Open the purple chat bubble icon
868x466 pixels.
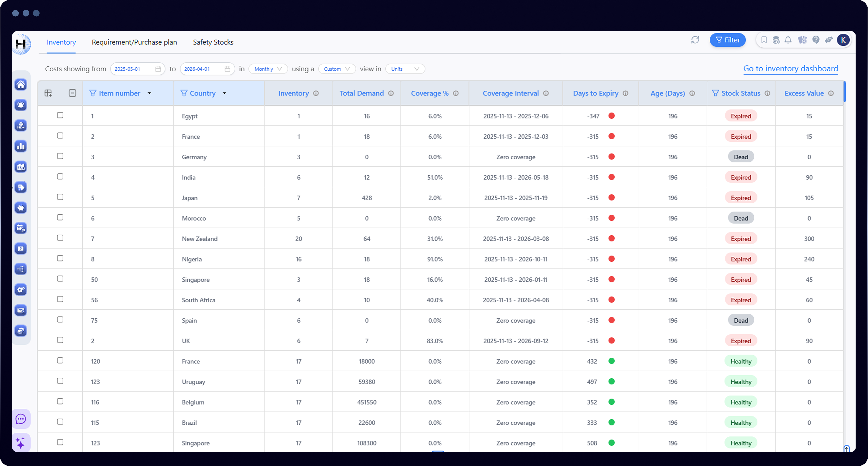pos(21,419)
